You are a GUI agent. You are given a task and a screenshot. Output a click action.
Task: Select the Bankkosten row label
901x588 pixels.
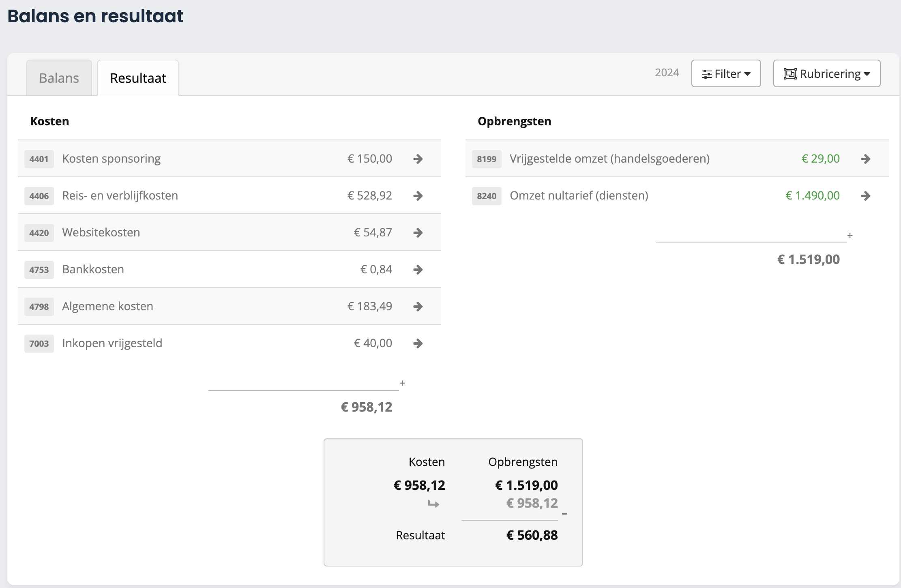(93, 269)
